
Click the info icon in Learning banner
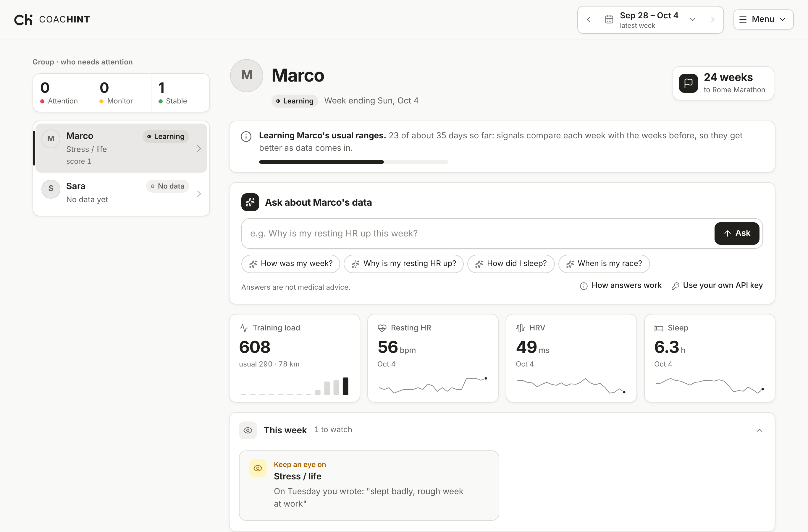246,136
